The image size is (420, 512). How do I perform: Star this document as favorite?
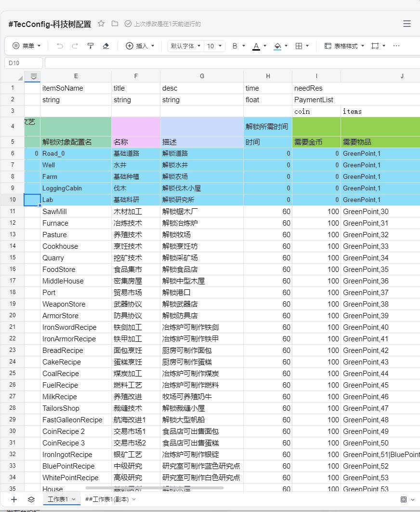[101, 24]
